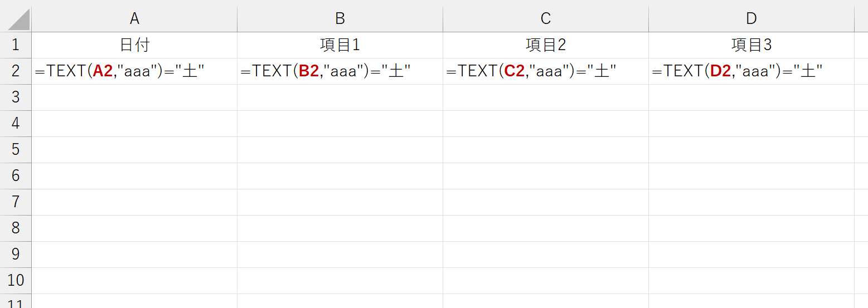Image resolution: width=868 pixels, height=308 pixels.
Task: Click cell D1 containing 項目3
Action: pyautogui.click(x=751, y=45)
